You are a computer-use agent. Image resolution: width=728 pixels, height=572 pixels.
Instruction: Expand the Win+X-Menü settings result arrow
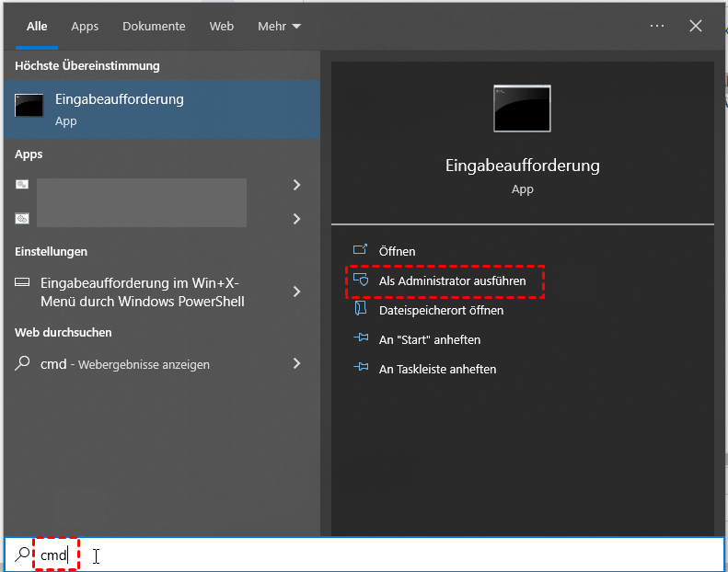(x=296, y=292)
